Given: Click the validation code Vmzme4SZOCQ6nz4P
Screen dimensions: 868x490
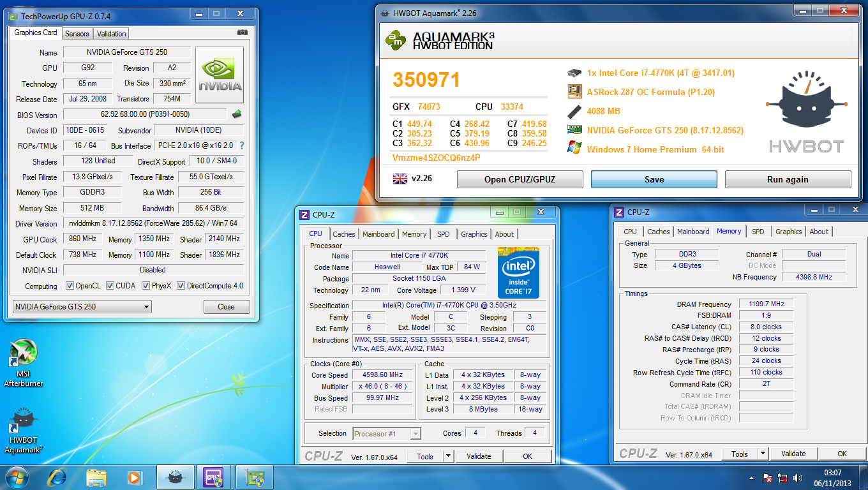Looking at the screenshot, I should [436, 158].
